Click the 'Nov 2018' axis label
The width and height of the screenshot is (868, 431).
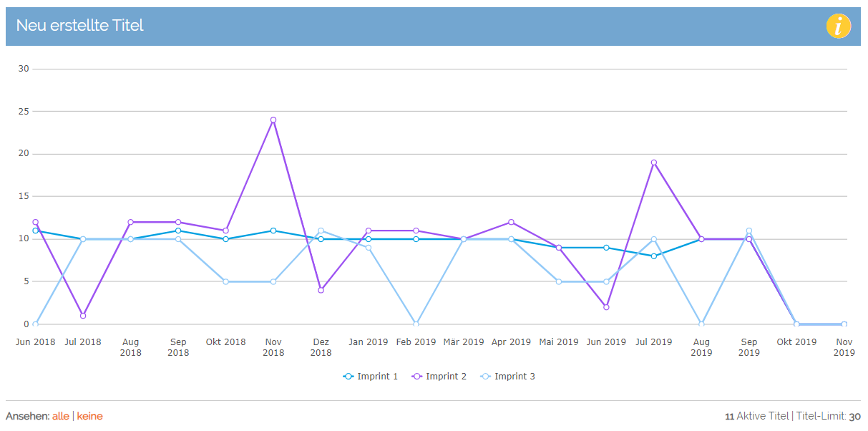pos(273,347)
